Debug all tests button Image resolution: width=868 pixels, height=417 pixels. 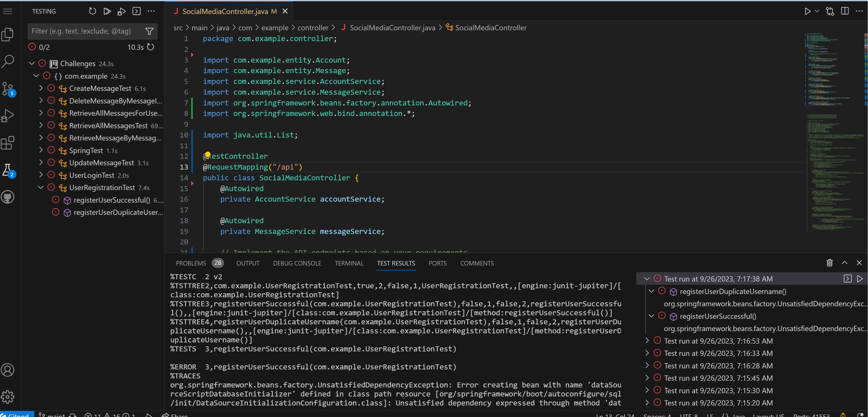click(x=121, y=11)
